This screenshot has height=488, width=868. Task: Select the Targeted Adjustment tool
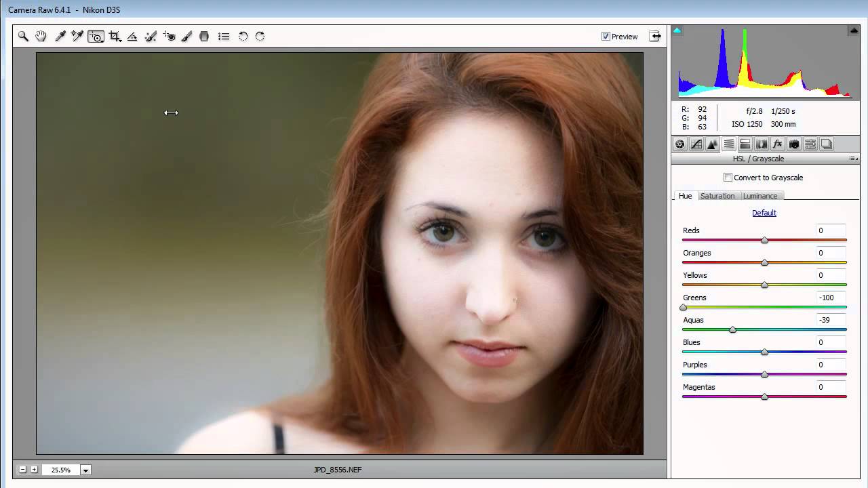pos(96,37)
